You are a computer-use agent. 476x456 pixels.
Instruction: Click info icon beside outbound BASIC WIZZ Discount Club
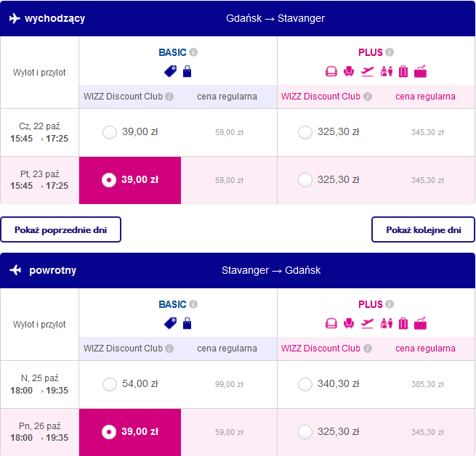pyautogui.click(x=169, y=97)
